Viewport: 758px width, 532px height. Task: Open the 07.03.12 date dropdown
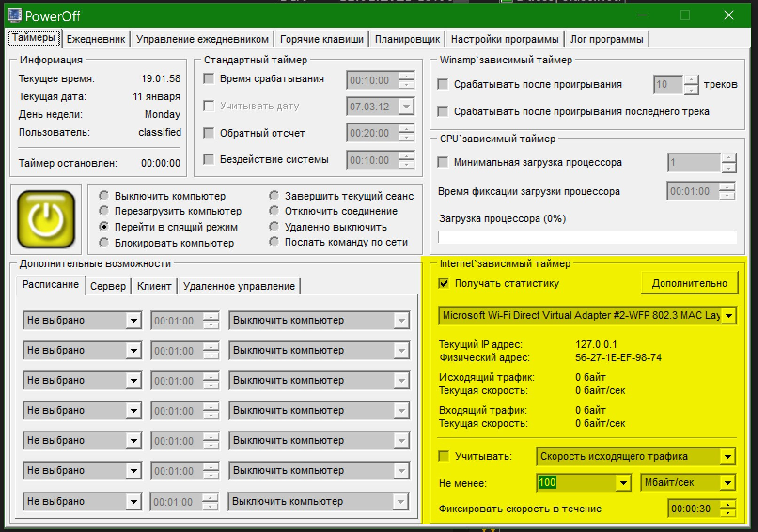406,107
